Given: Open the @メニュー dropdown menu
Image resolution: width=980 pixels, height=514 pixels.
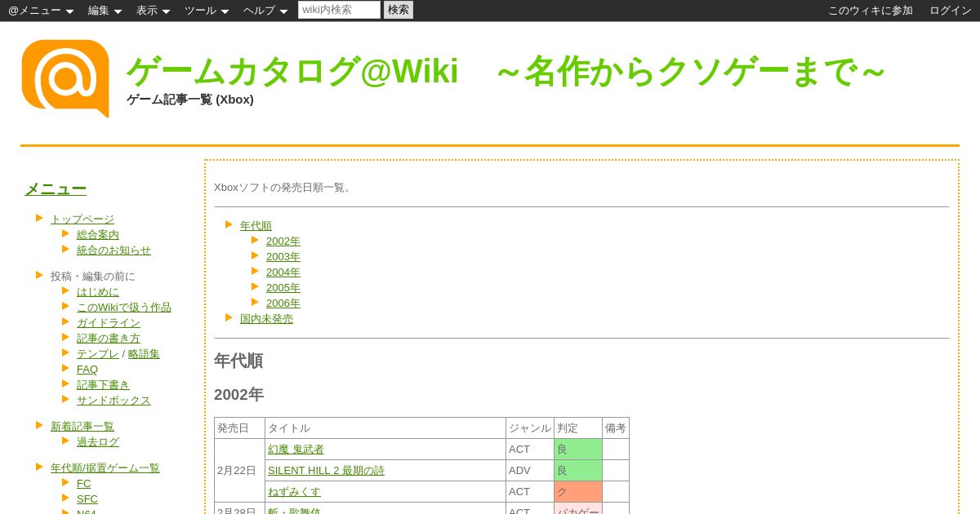Looking at the screenshot, I should click(41, 11).
